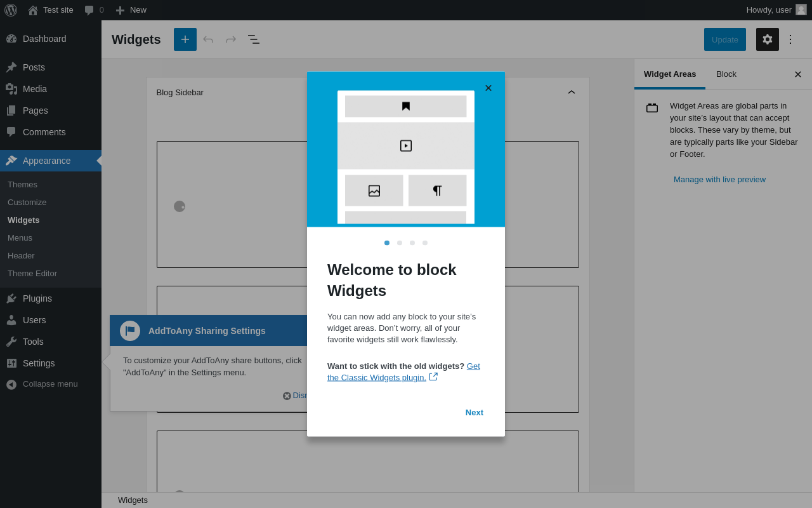
Task: Click the user avatar in the admin bar
Action: [801, 10]
